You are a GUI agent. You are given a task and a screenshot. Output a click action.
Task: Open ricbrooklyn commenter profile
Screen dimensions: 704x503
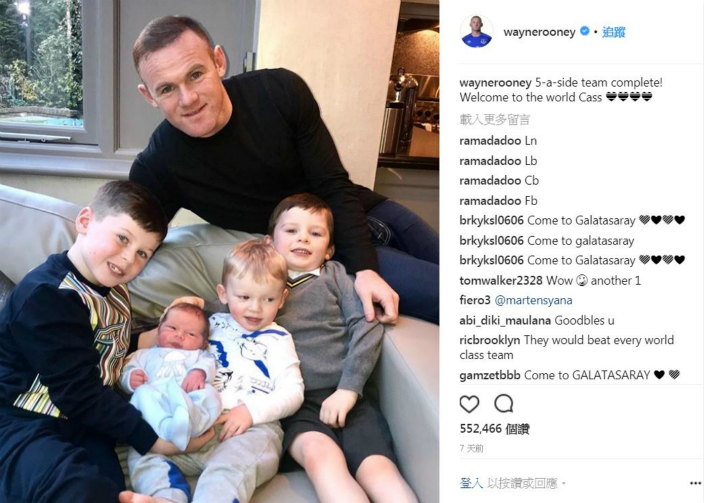(490, 340)
